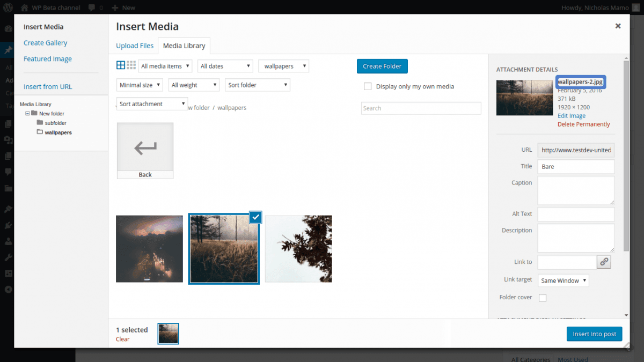Click the WordPress logo in admin bar
This screenshot has width=644, height=362.
click(x=9, y=8)
